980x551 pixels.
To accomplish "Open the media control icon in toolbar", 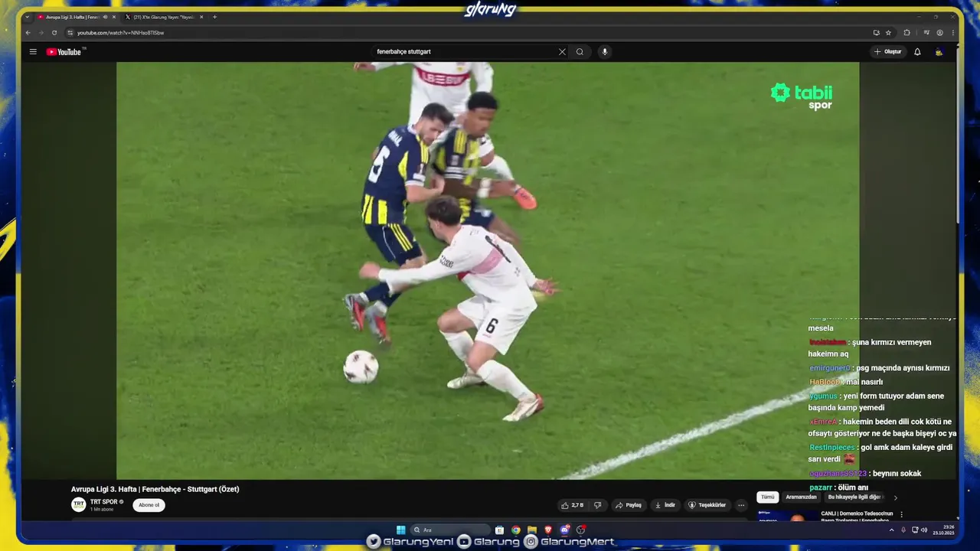I will point(926,33).
